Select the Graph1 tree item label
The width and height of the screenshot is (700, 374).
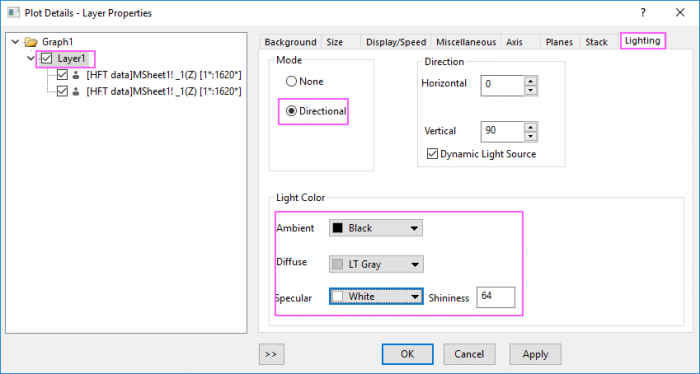coord(57,42)
